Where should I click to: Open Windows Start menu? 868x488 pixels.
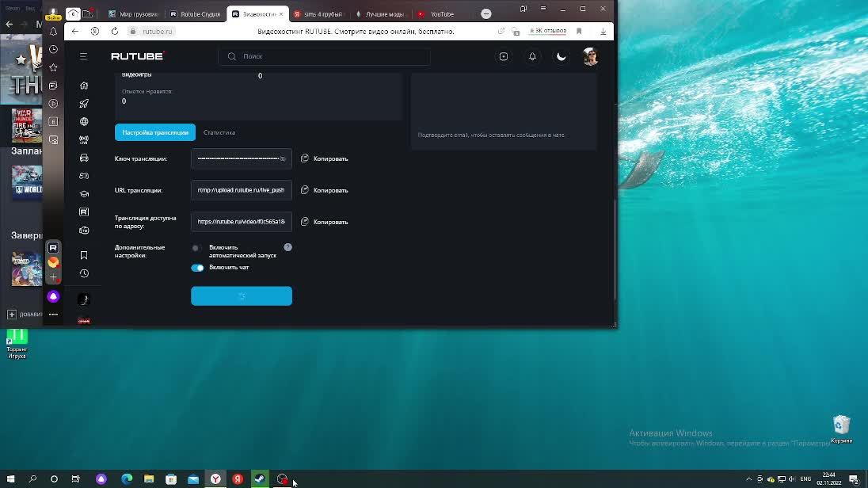tap(10, 478)
